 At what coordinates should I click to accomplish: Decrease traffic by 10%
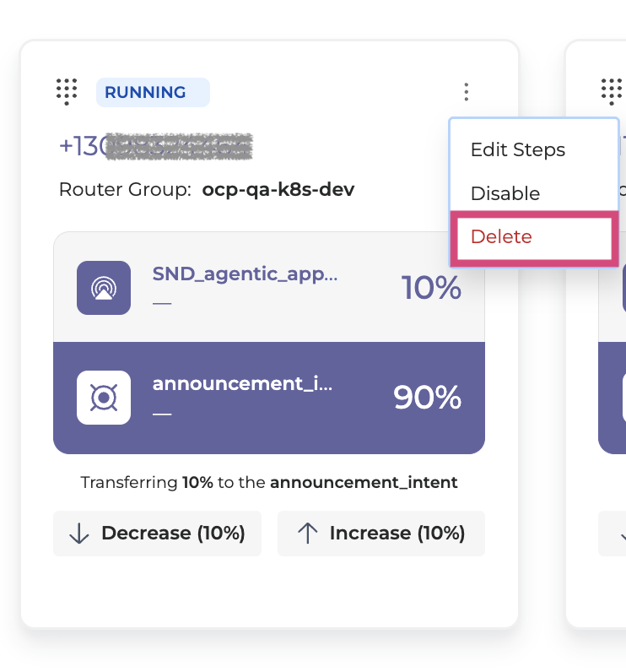[x=157, y=534]
